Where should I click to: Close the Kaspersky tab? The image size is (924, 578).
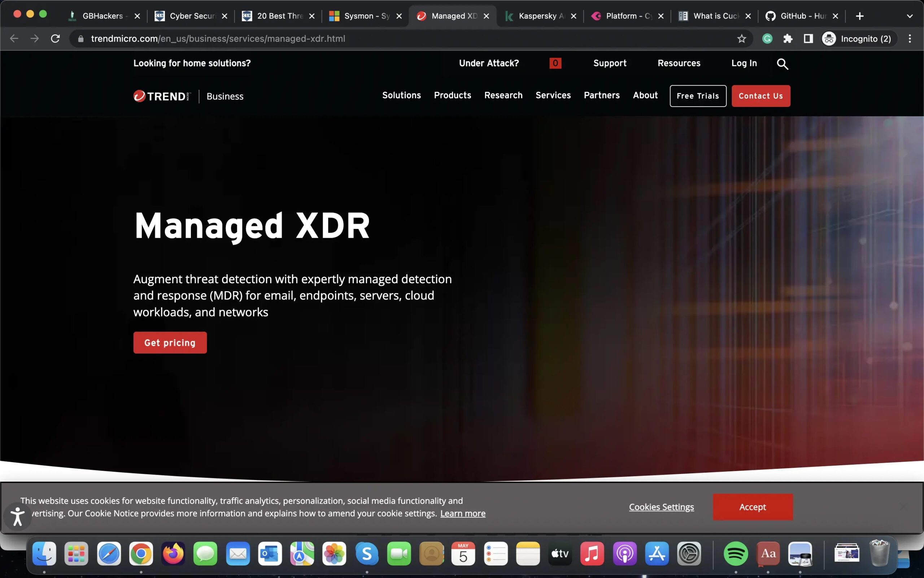point(574,16)
